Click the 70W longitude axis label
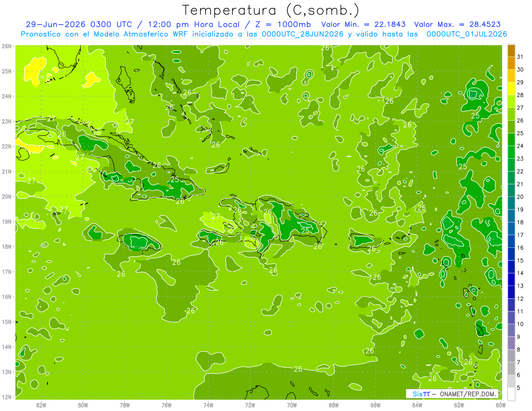 (292, 405)
